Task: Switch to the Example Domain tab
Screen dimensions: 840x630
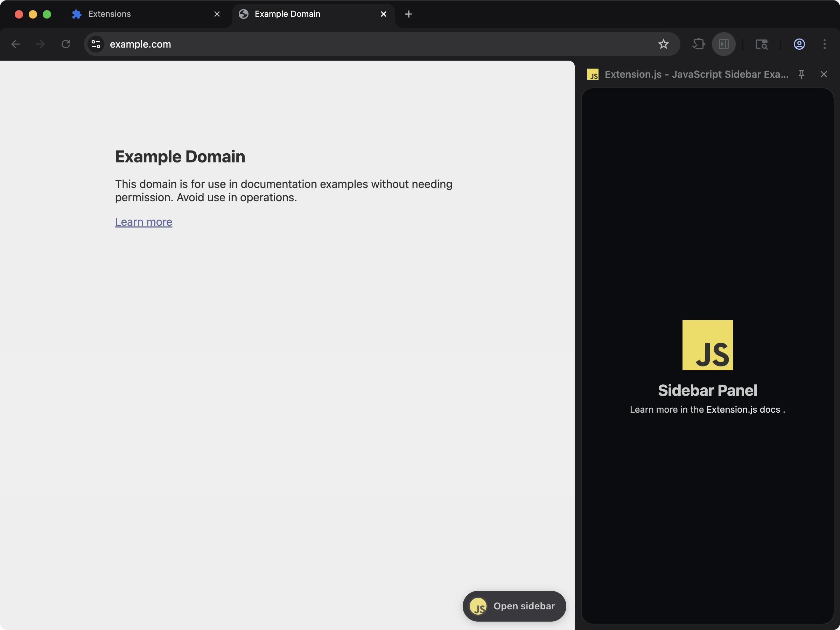Action: pos(287,14)
